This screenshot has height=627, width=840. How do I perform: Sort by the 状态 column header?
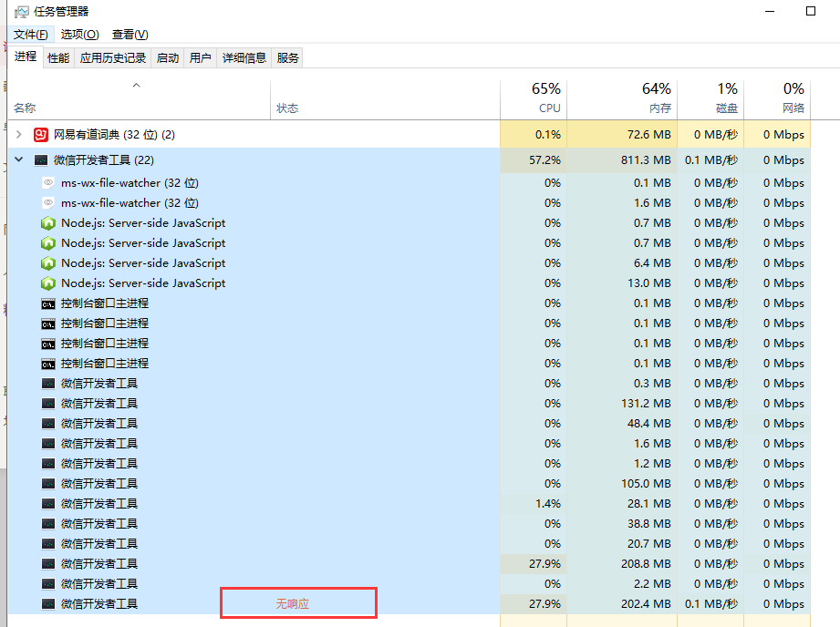click(x=385, y=99)
